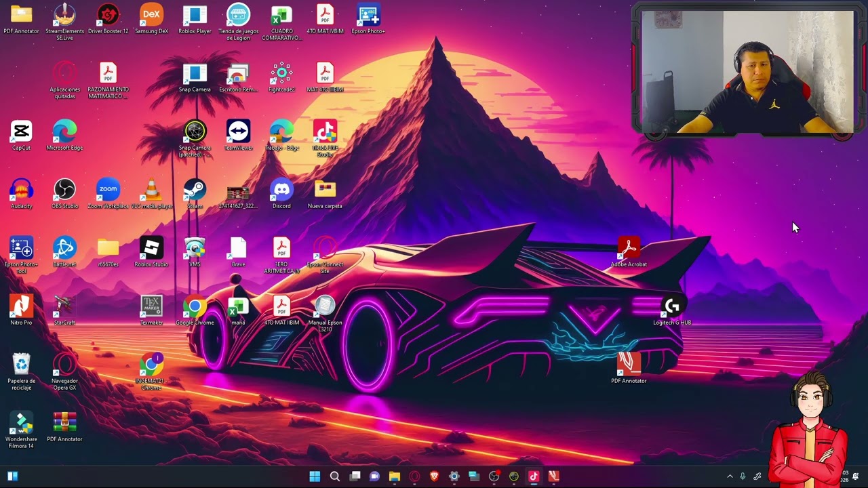This screenshot has height=488, width=868.
Task: Open the Manual Epson L3210 file
Action: click(x=325, y=314)
